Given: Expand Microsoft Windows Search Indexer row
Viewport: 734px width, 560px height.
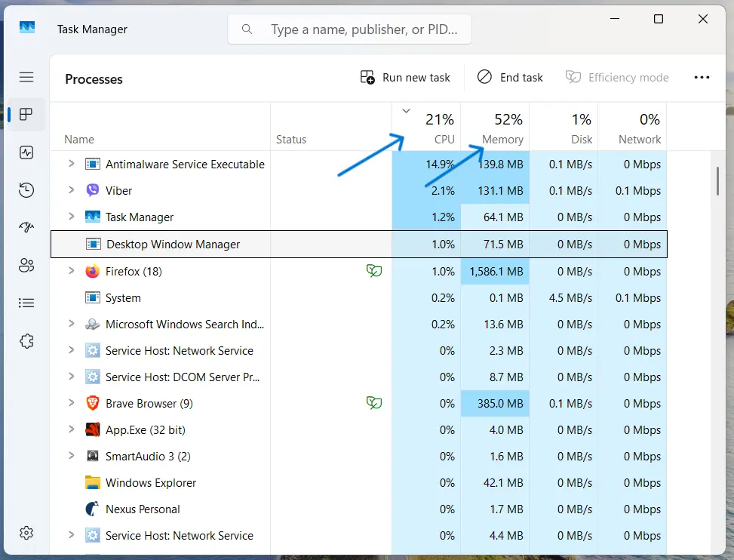Looking at the screenshot, I should pos(71,324).
